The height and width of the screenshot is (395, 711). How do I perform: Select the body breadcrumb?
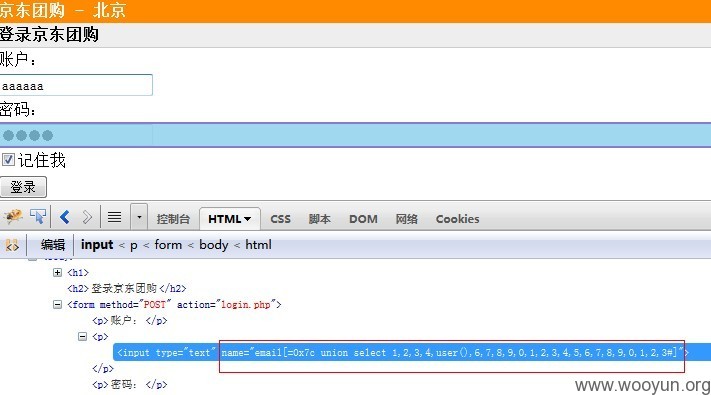point(214,245)
